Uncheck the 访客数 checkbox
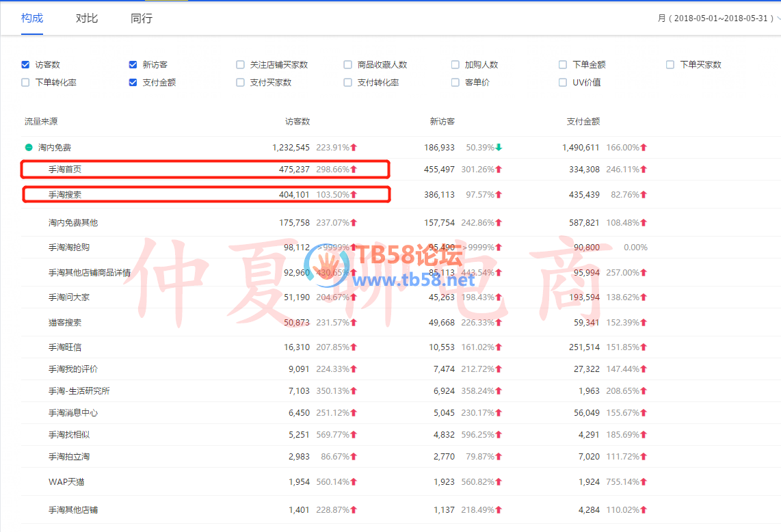 25,65
